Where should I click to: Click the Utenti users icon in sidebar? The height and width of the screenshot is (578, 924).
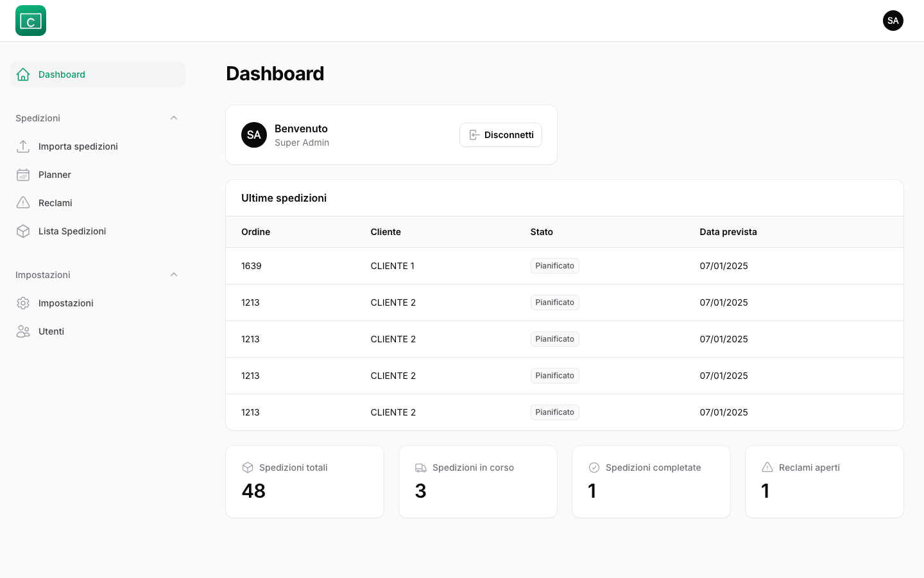(x=23, y=331)
